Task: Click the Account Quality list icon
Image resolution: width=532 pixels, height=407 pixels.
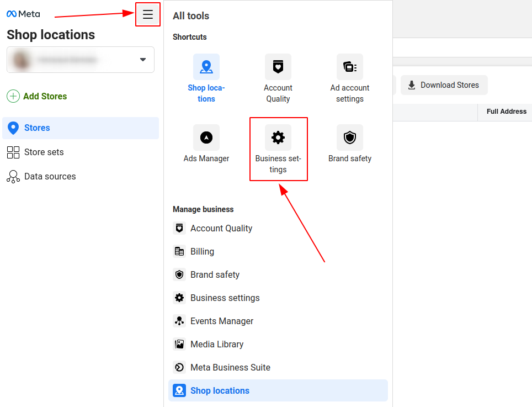Action: [x=179, y=228]
